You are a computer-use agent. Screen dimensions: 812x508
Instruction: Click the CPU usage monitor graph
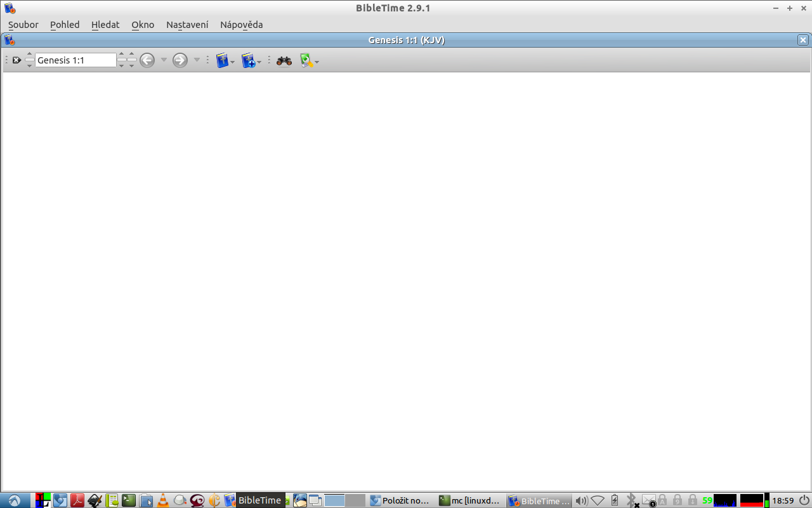tap(725, 500)
